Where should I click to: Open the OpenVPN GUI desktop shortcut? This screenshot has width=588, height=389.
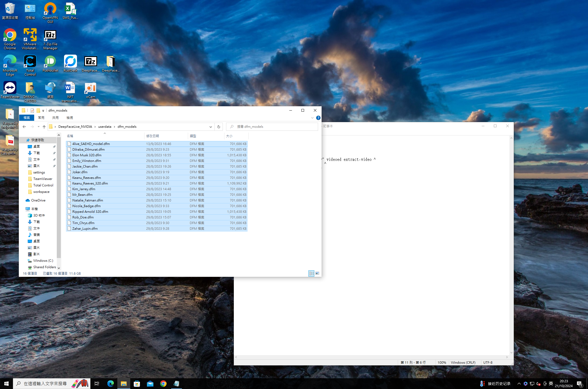[50, 13]
